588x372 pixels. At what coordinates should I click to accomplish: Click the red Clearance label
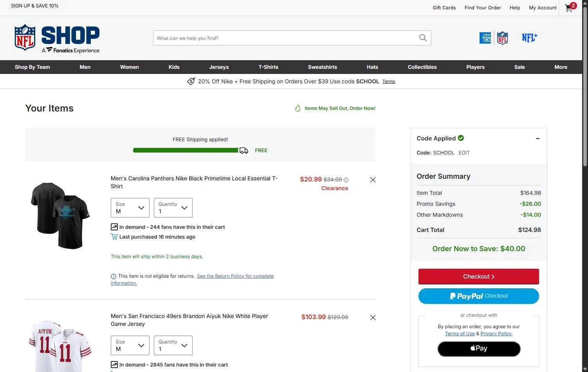[x=335, y=188]
